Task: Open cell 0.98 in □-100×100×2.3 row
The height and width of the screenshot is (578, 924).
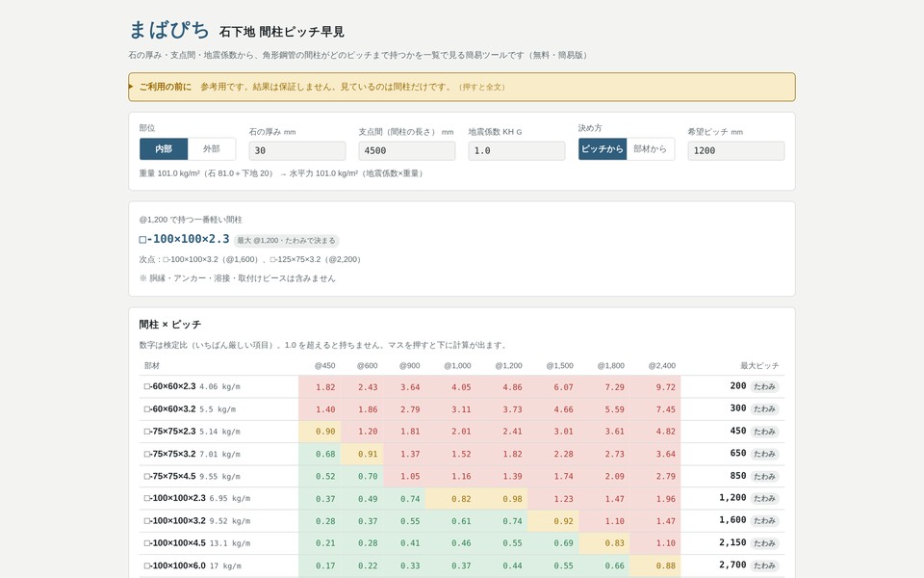Action: (x=502, y=498)
